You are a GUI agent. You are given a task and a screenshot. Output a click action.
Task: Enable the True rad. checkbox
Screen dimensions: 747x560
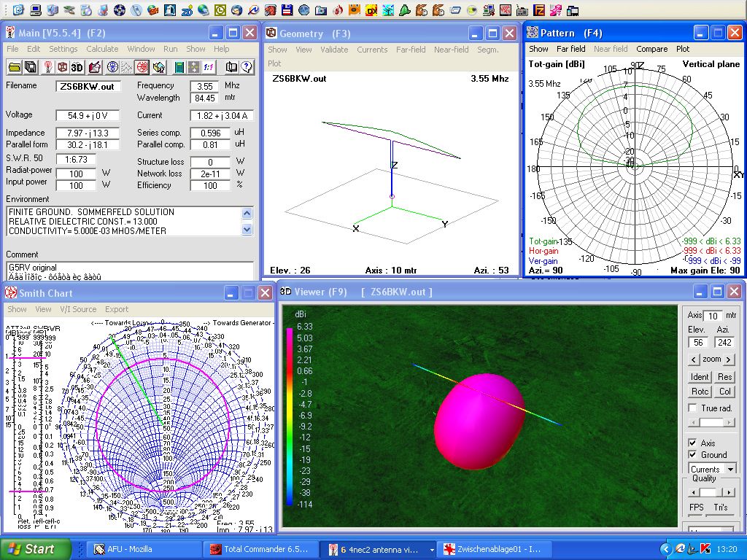(x=693, y=408)
